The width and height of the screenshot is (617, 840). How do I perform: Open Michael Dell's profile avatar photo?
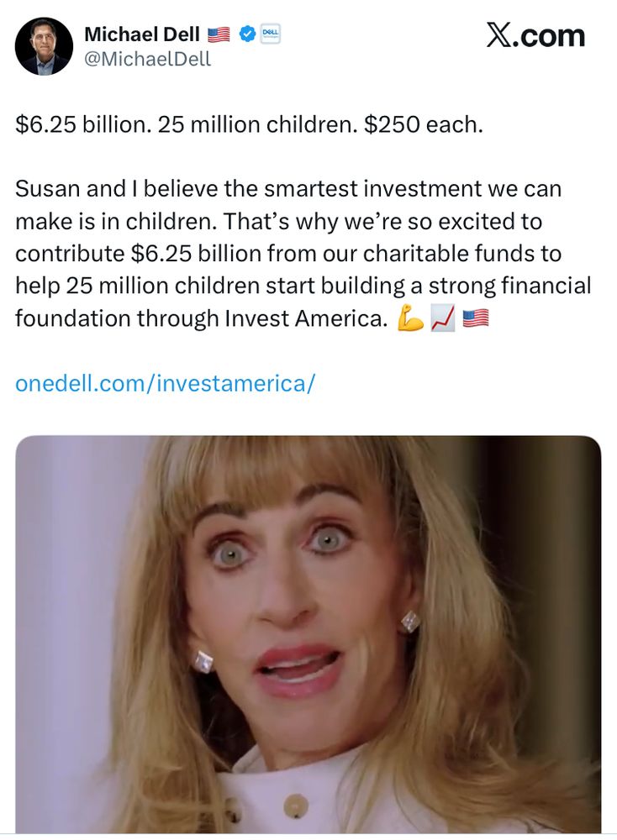point(44,46)
